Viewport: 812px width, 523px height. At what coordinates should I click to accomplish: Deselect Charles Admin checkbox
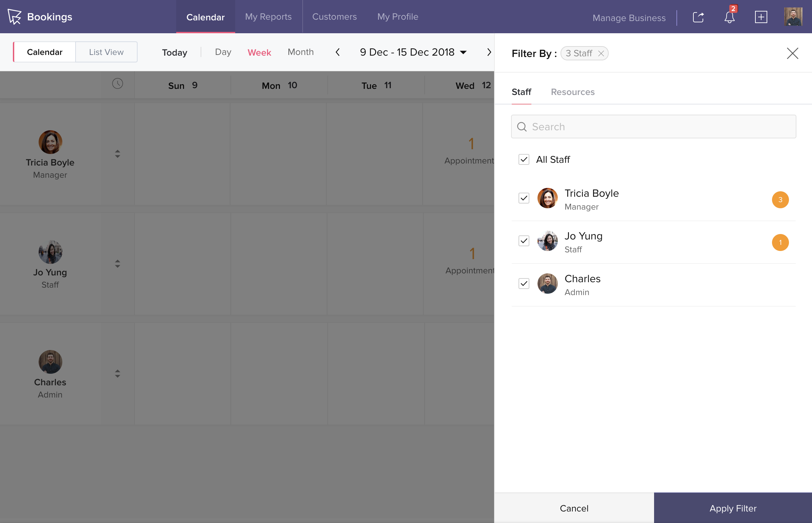click(524, 284)
